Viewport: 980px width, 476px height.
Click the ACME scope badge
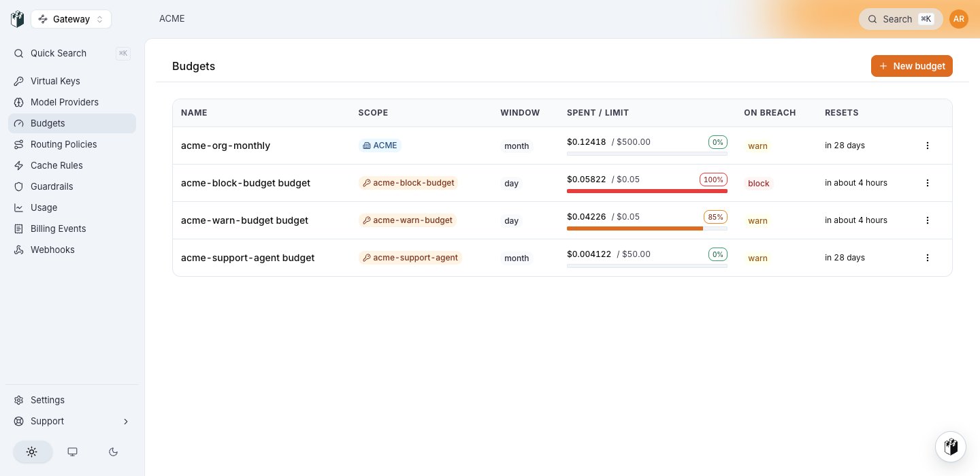(x=380, y=146)
